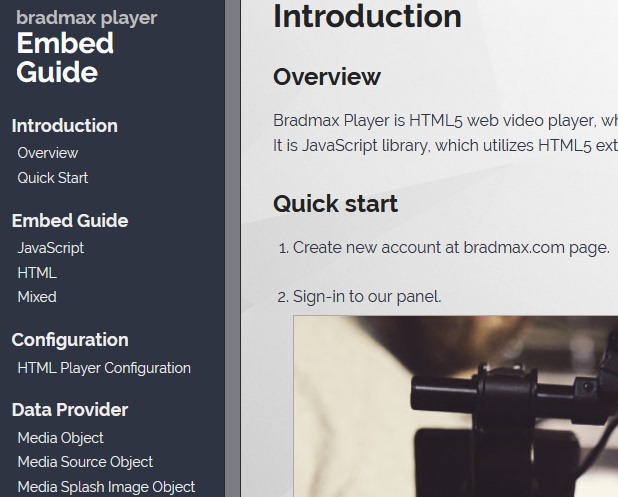
Task: Click 'Create new account at bradmax.com' step
Action: tap(450, 247)
